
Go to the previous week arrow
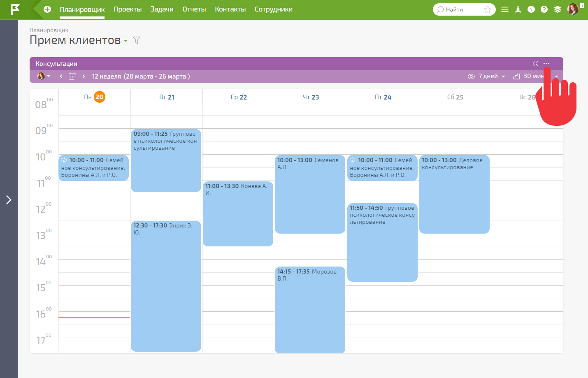point(61,76)
